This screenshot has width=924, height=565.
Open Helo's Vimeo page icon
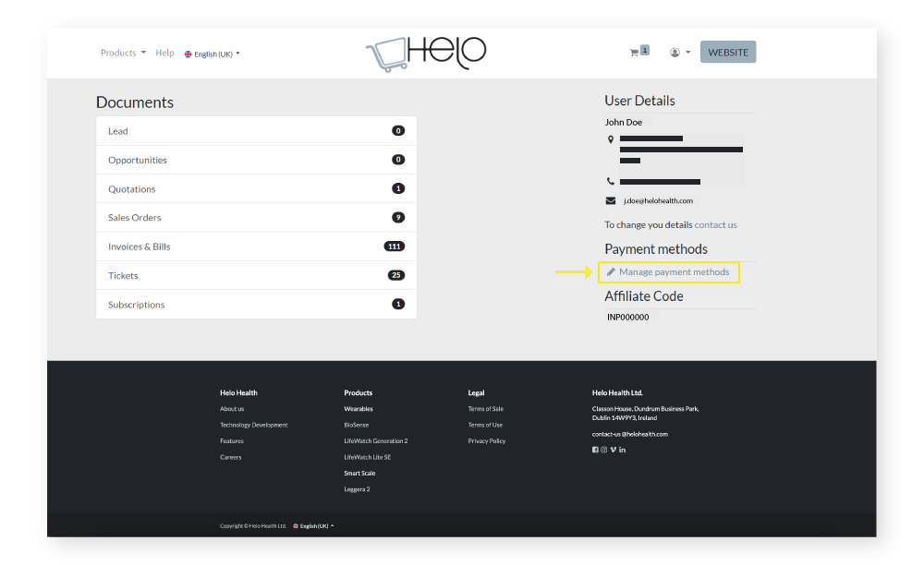click(x=614, y=450)
